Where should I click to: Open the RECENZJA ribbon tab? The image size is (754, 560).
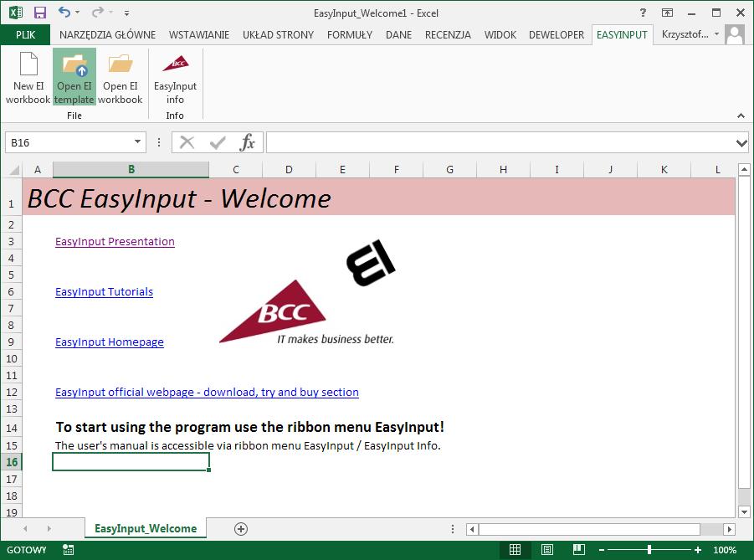[x=448, y=34]
